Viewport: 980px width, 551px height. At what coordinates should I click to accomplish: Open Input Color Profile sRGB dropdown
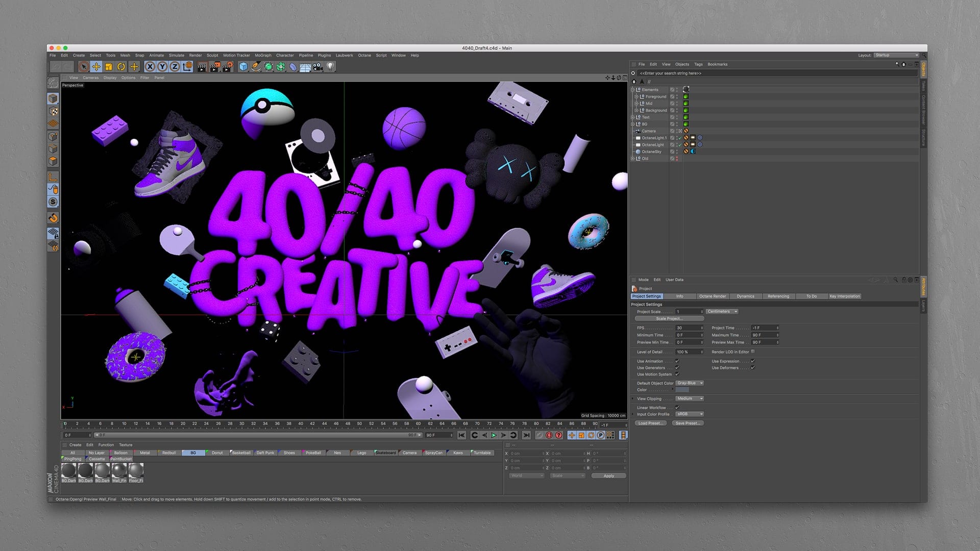(690, 414)
